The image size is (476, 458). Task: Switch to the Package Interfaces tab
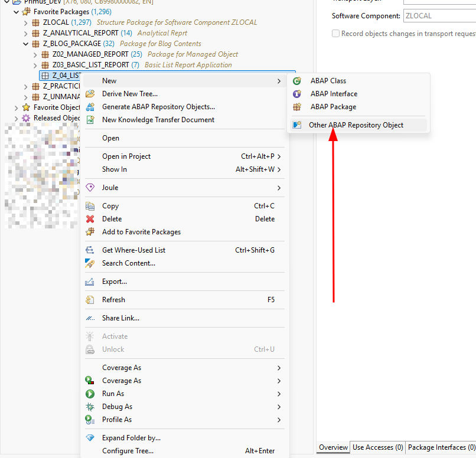pos(441,447)
